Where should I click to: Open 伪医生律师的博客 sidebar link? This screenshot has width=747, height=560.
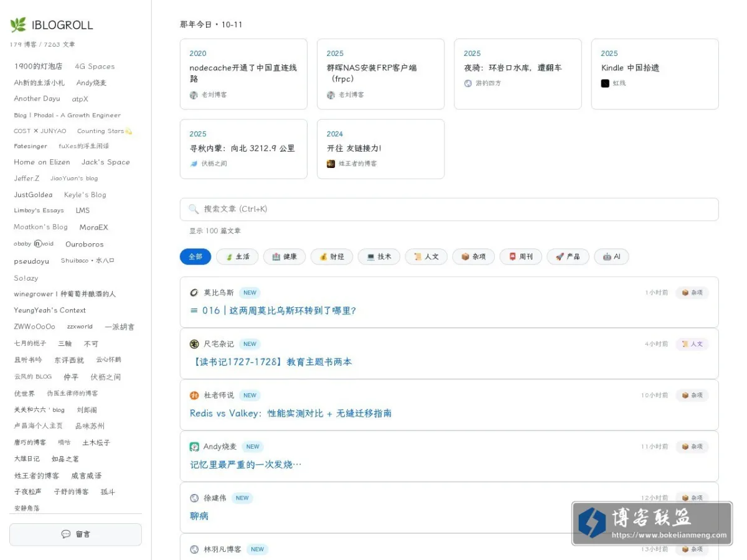pos(72,393)
